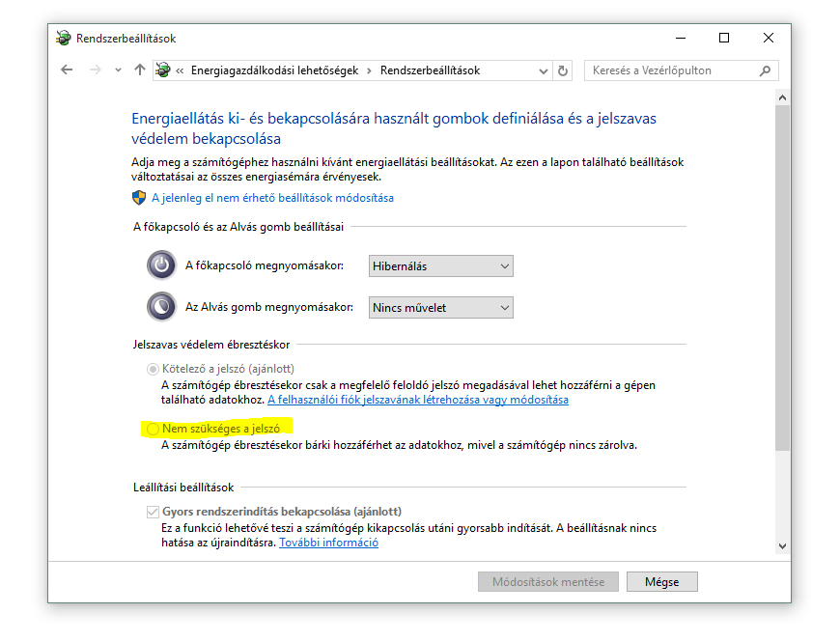Click the refresh button beside the address bar
The height and width of the screenshot is (641, 840).
[565, 70]
